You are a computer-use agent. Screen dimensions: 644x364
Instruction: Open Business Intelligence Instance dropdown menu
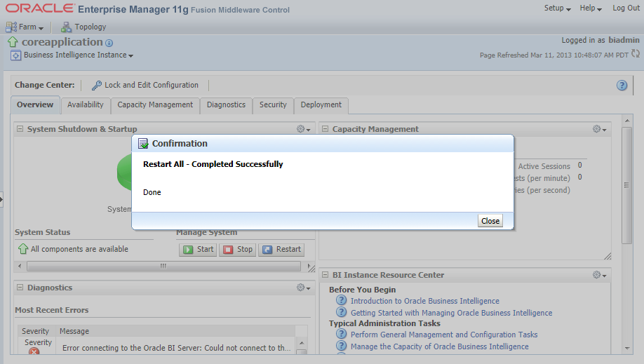[78, 55]
